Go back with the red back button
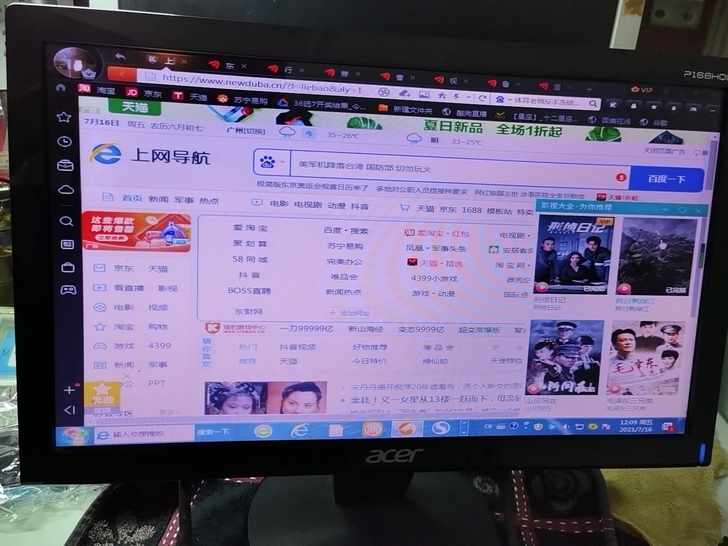The width and height of the screenshot is (728, 546). tap(122, 74)
